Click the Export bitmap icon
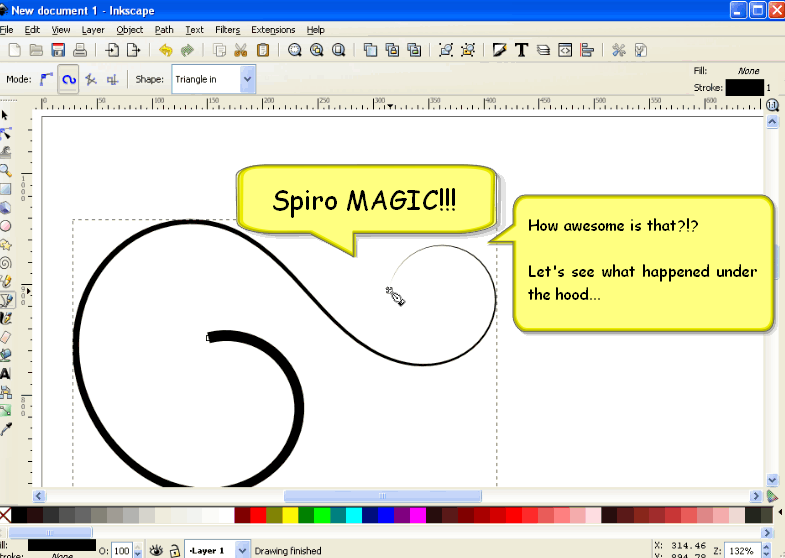 pyautogui.click(x=134, y=50)
